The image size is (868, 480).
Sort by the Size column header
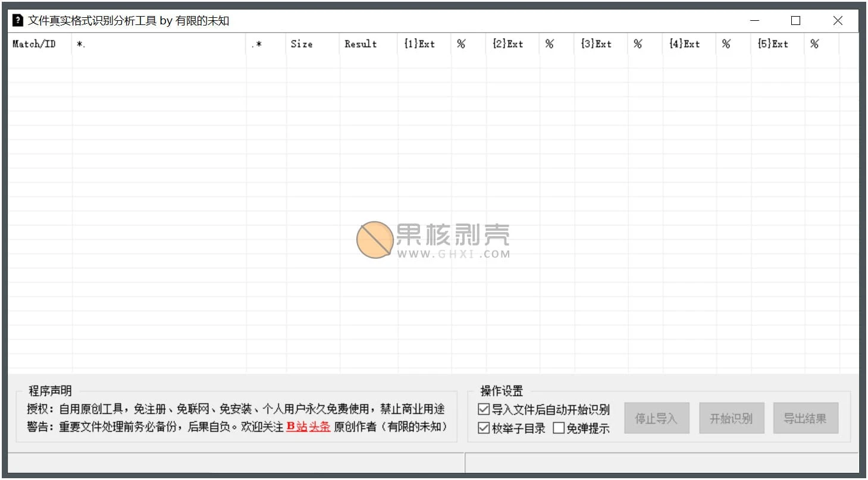(313, 44)
